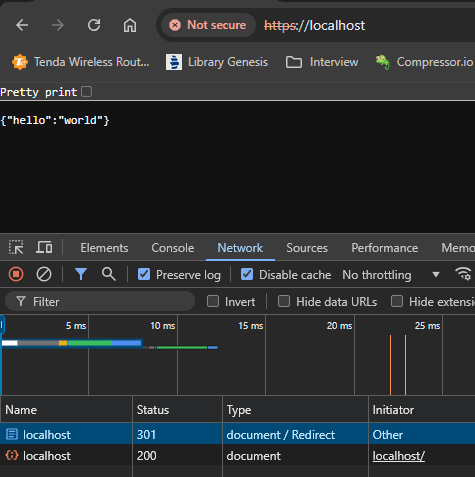Focus the https://localhost address bar
Viewport: 475px width, 477px height.
pos(314,26)
